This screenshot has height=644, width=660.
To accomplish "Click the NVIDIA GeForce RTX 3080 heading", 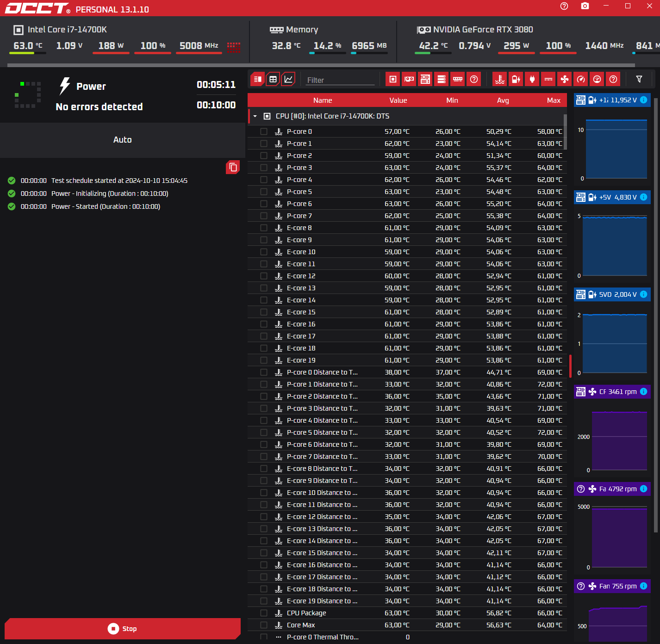I will [x=483, y=30].
